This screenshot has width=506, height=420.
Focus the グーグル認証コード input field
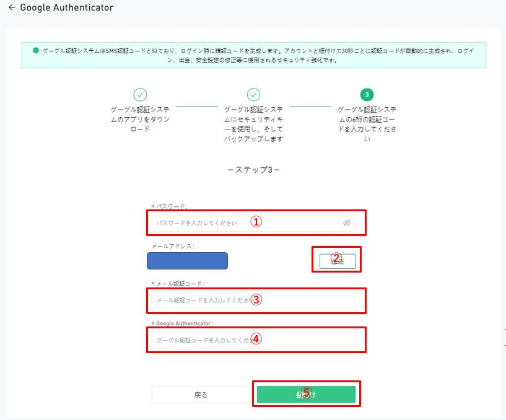point(198,340)
